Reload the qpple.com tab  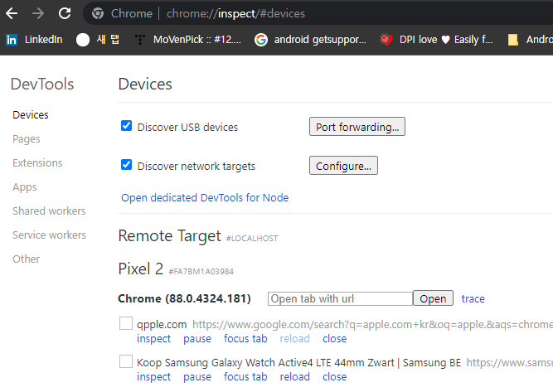pos(295,339)
